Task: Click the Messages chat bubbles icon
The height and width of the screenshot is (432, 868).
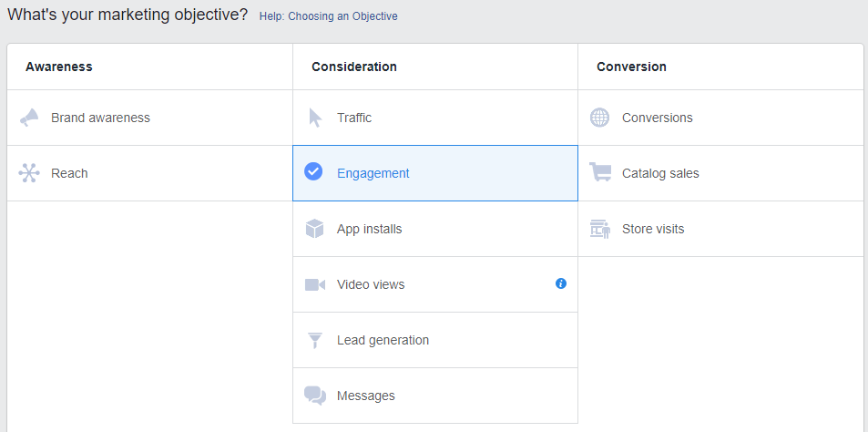Action: coord(315,396)
